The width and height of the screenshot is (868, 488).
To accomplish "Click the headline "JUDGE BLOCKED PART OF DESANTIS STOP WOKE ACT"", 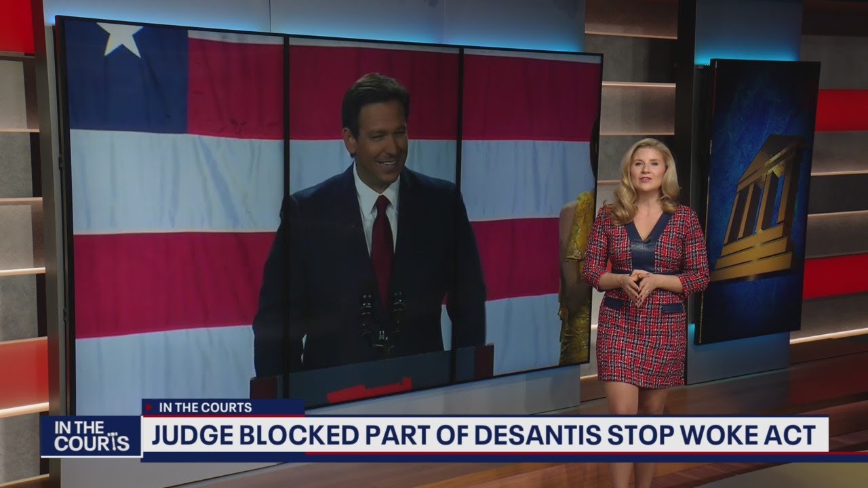I will tap(485, 435).
